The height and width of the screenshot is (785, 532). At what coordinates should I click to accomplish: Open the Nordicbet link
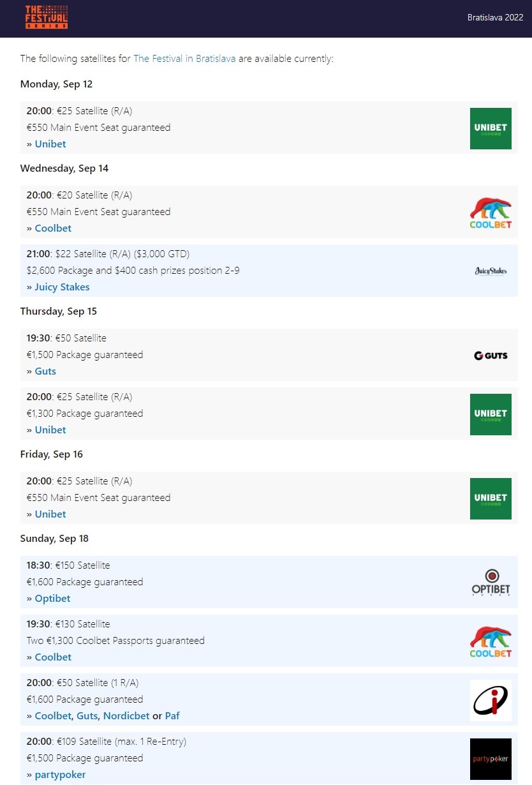pyautogui.click(x=126, y=716)
